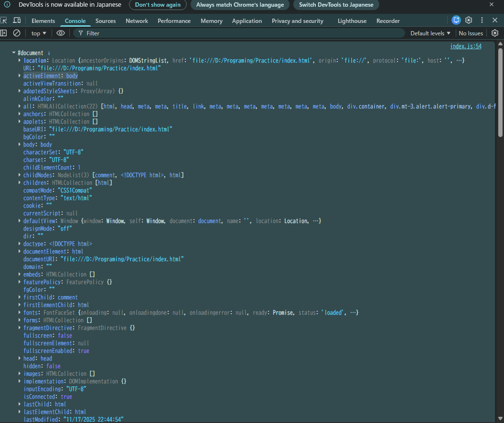Image resolution: width=504 pixels, height=423 pixels.
Task: Select the lastModified date row
Action: (74, 420)
